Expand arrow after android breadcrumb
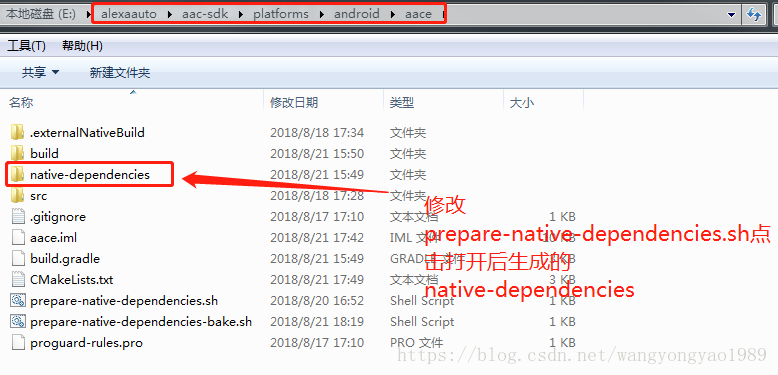 click(393, 14)
